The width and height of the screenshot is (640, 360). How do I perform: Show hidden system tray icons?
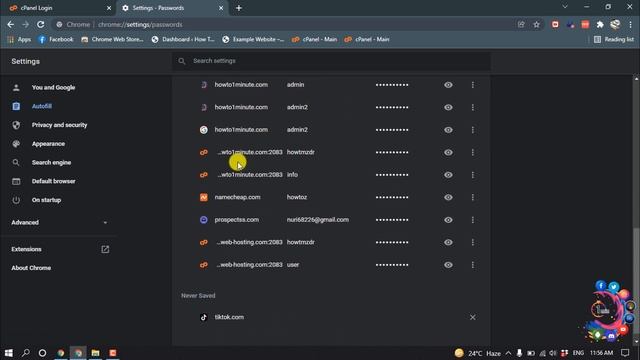[508, 353]
